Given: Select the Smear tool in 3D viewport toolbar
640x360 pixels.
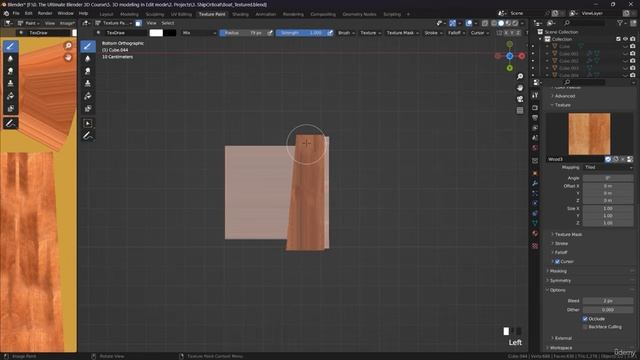Looking at the screenshot, I should (x=87, y=71).
